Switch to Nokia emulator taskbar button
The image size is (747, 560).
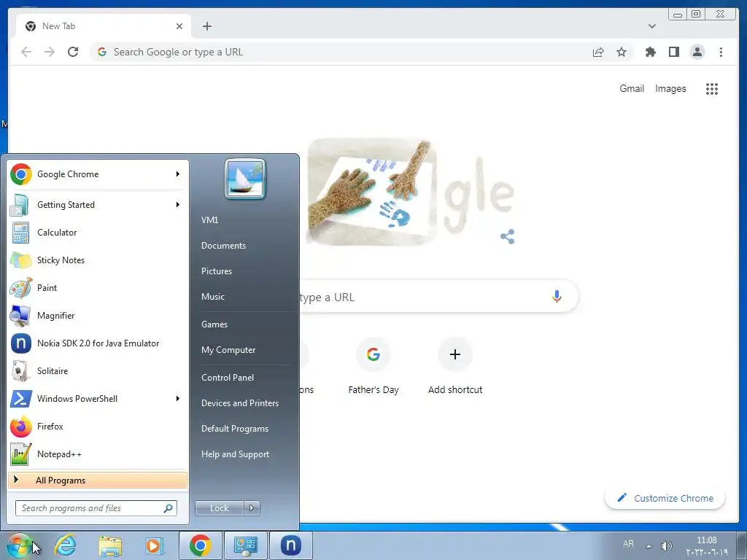pyautogui.click(x=291, y=545)
